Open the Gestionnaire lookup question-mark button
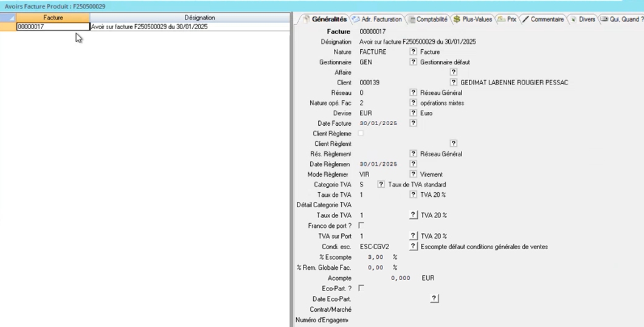 click(414, 62)
